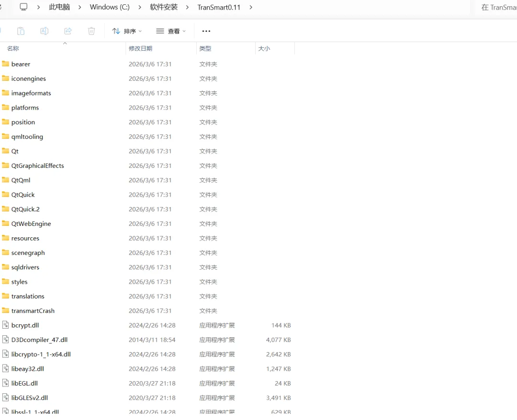Select the iconengines folder icon
517x420 pixels.
coord(5,78)
